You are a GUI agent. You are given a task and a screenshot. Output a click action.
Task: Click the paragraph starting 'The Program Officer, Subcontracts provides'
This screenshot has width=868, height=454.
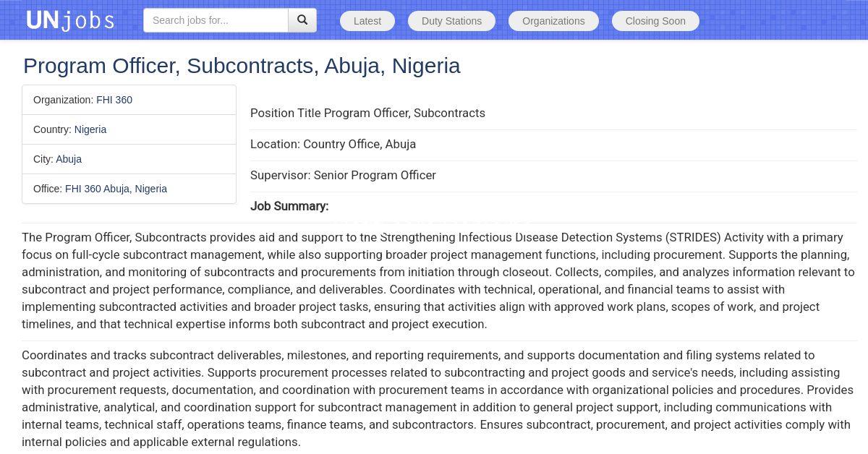[434, 280]
